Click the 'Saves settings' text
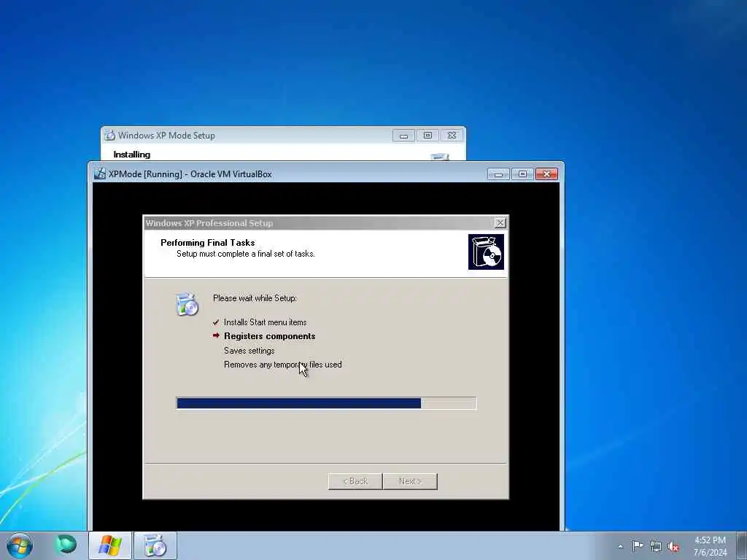The image size is (747, 560). click(x=249, y=351)
